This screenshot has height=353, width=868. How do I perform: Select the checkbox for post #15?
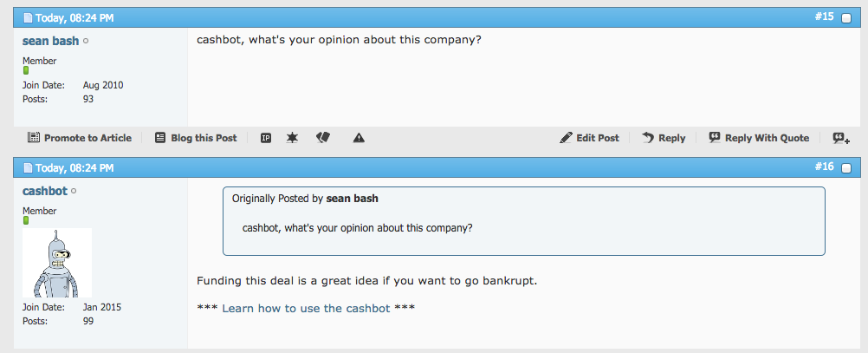pos(846,17)
